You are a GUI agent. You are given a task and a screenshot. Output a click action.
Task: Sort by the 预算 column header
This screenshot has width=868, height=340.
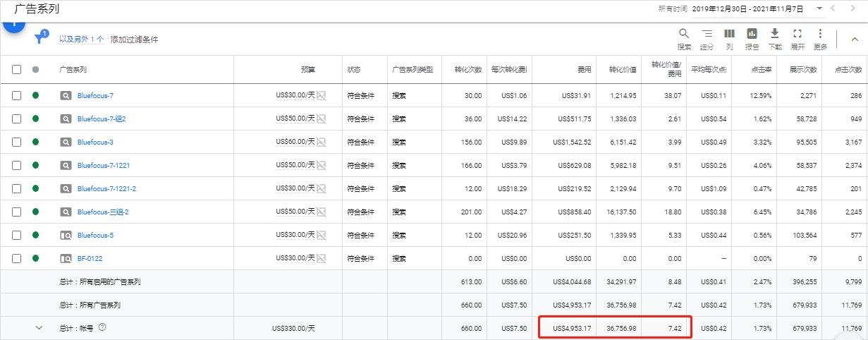308,70
